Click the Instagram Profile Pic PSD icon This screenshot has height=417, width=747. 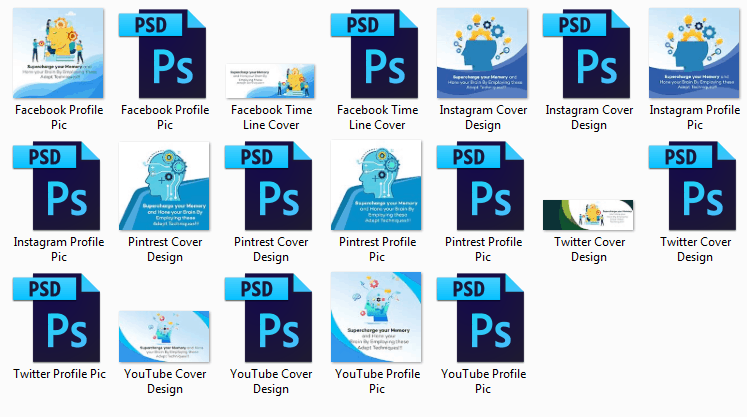point(57,186)
